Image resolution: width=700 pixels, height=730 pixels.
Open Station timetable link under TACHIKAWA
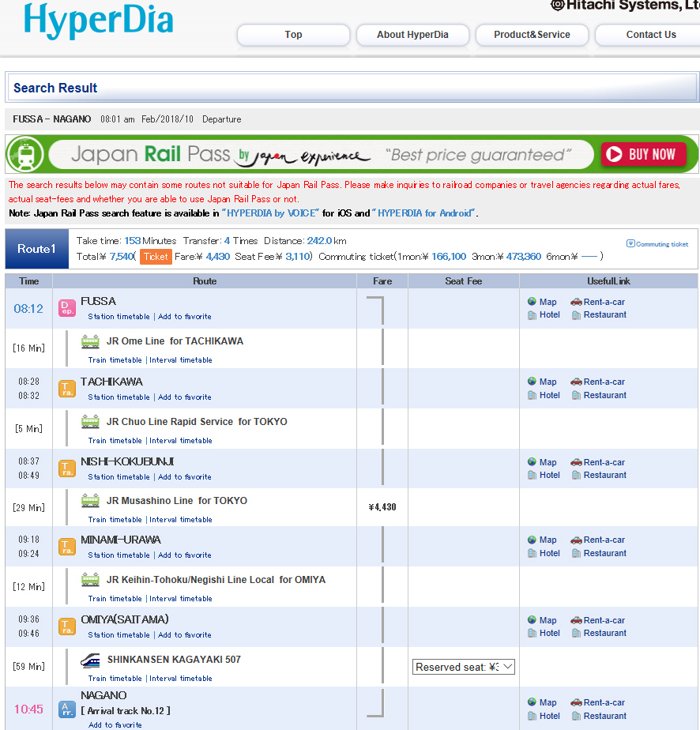(119, 397)
